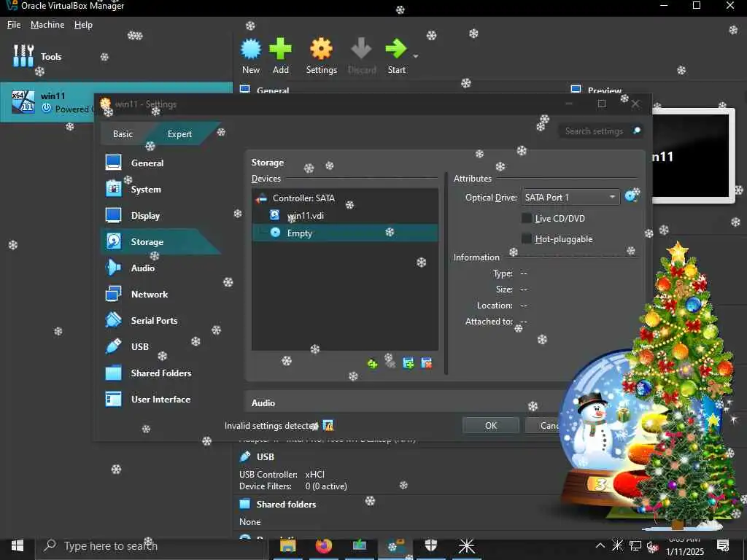Open the notification center icon
The height and width of the screenshot is (560, 747).
[723, 545]
